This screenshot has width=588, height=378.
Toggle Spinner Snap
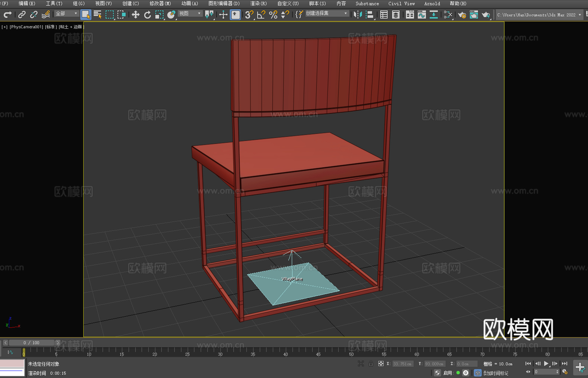click(285, 15)
